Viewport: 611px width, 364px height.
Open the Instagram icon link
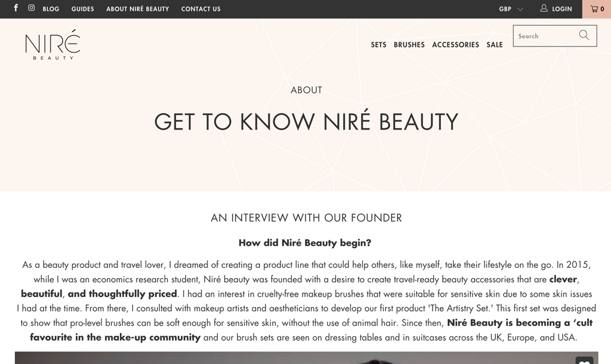click(x=31, y=8)
